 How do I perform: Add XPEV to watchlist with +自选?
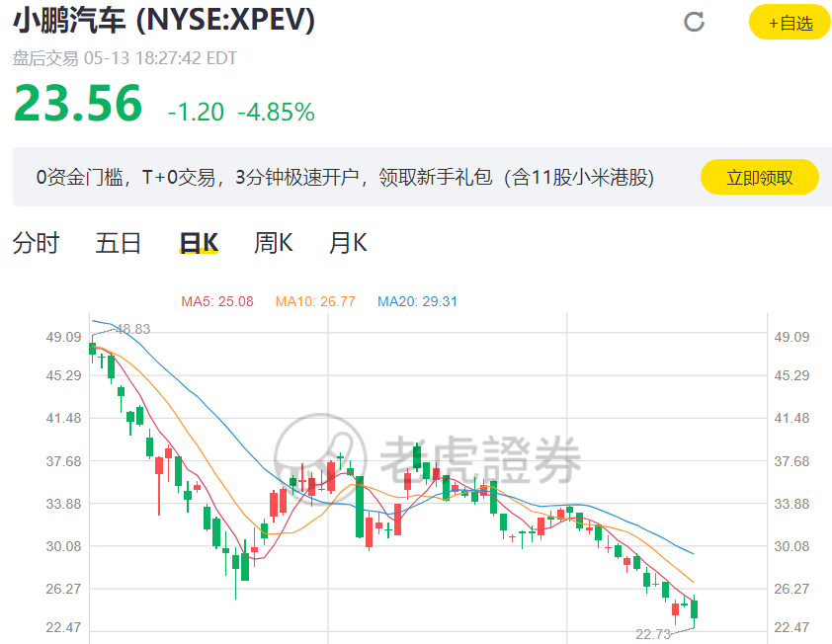790,23
